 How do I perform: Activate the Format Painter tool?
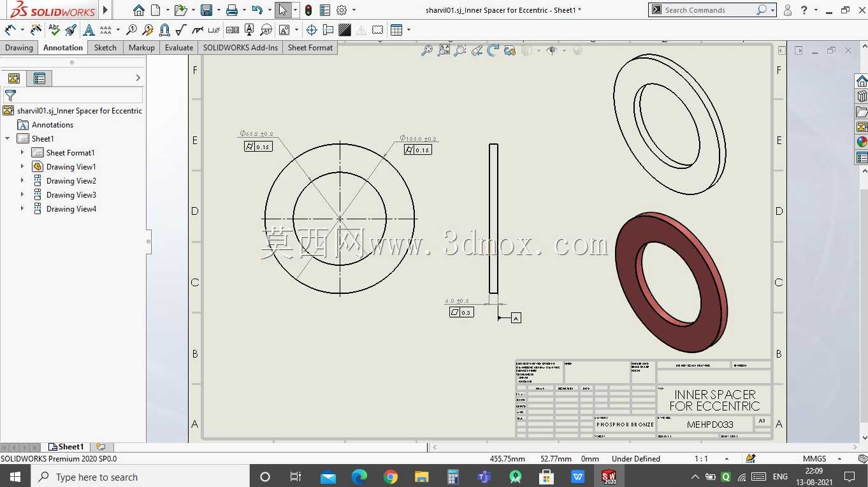tap(71, 30)
